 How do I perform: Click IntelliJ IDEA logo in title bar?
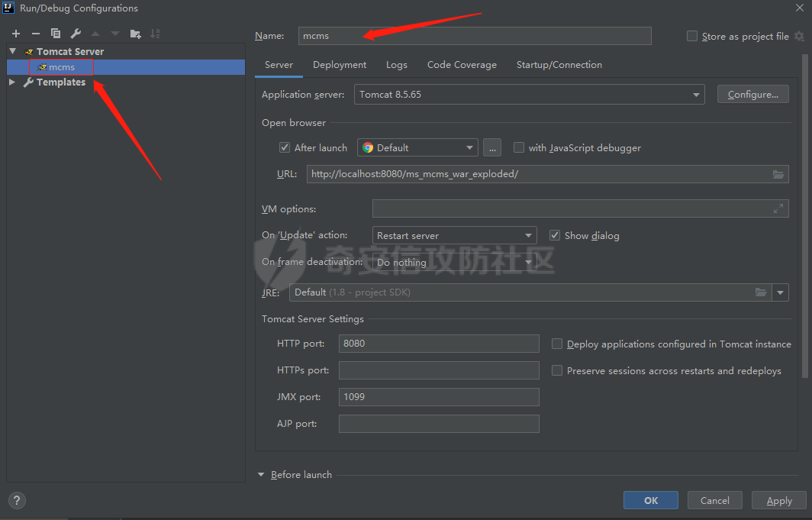pos(8,8)
